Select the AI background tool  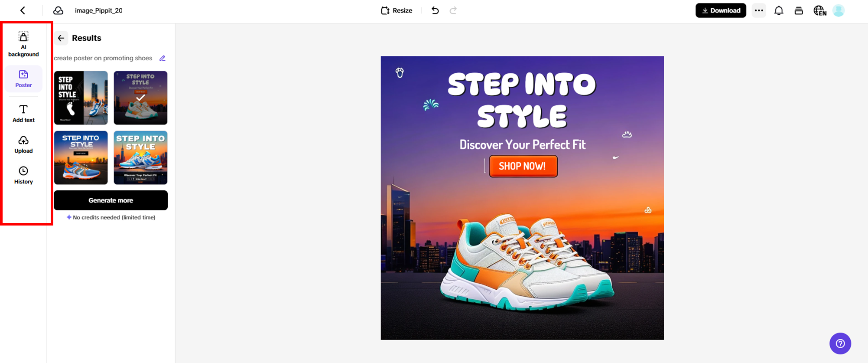click(x=23, y=43)
